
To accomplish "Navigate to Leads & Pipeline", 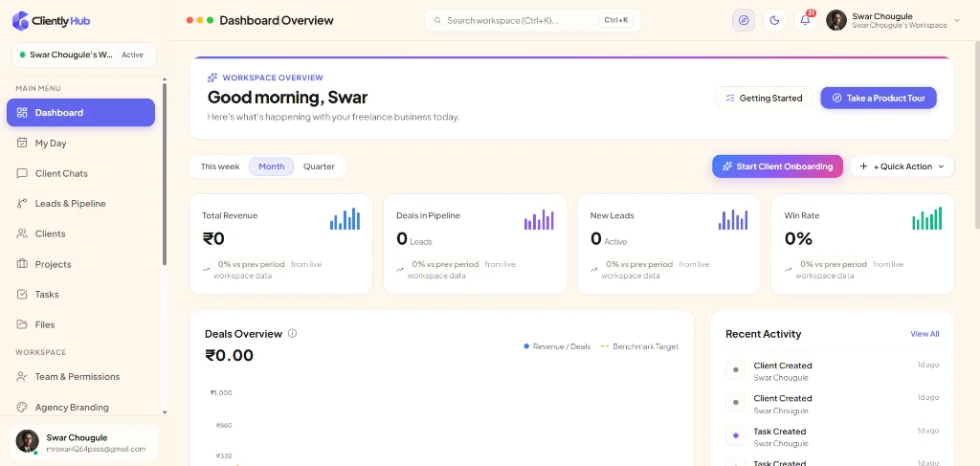I will pos(80,203).
